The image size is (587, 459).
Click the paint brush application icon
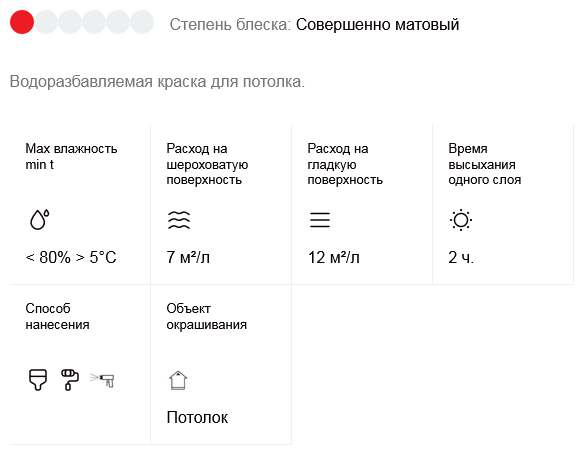tap(38, 380)
